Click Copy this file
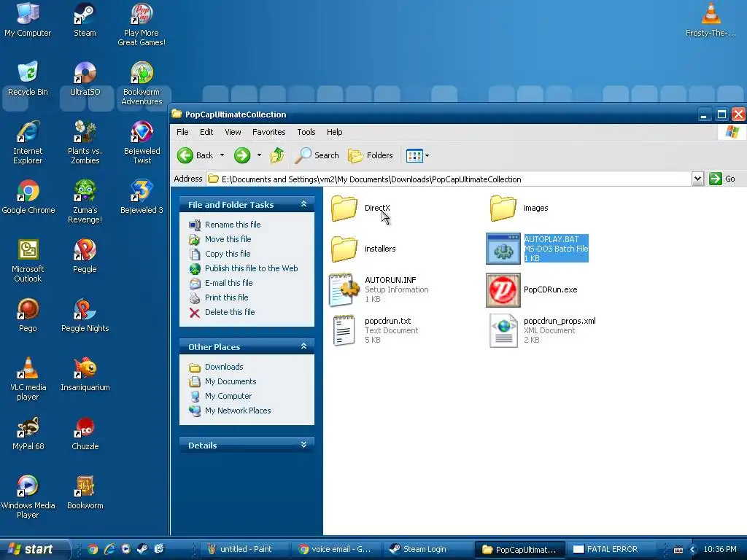747x560 pixels. (x=220, y=254)
